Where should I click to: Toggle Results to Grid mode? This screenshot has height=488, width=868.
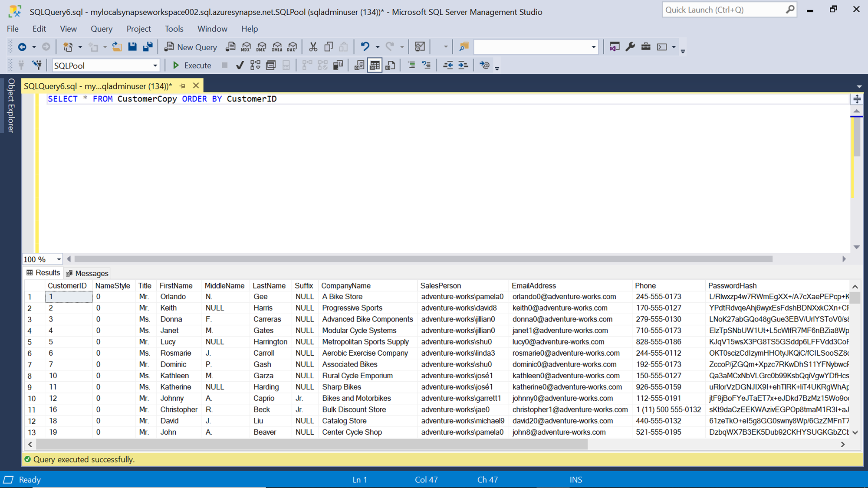(x=375, y=66)
